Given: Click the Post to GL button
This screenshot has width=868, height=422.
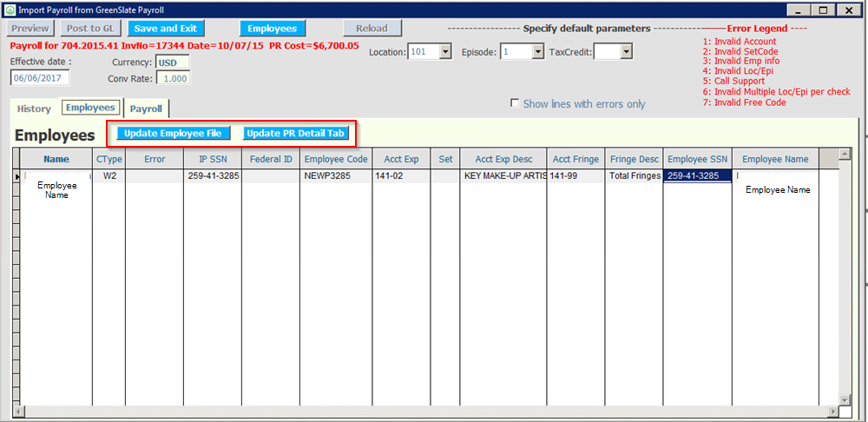Looking at the screenshot, I should coord(90,29).
